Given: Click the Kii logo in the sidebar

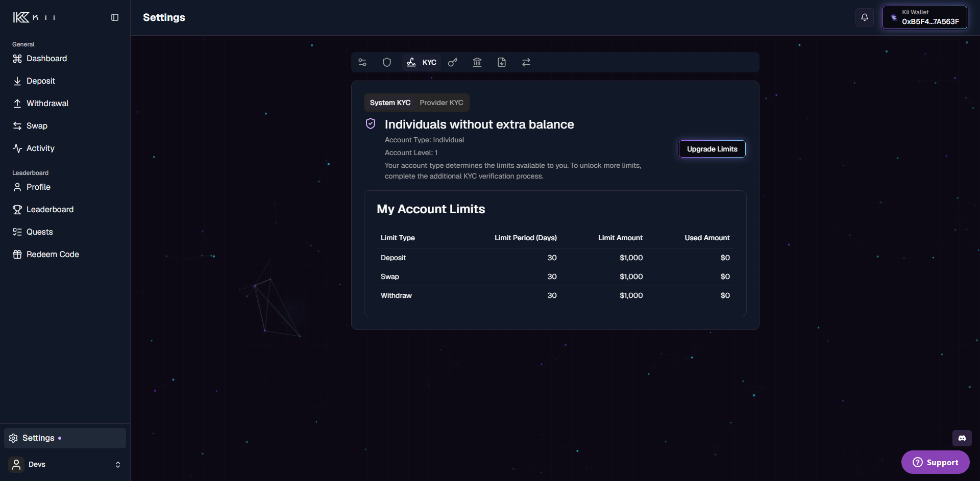Looking at the screenshot, I should click(34, 17).
